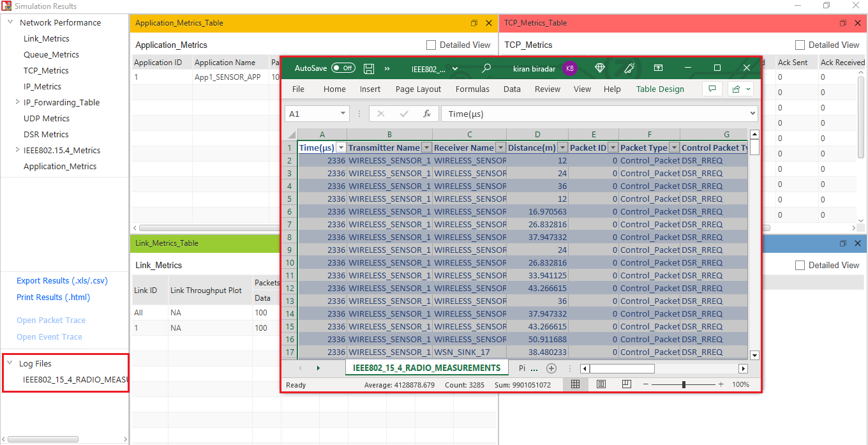This screenshot has height=445, width=868.
Task: Open the Comments speech bubble icon
Action: pos(712,89)
